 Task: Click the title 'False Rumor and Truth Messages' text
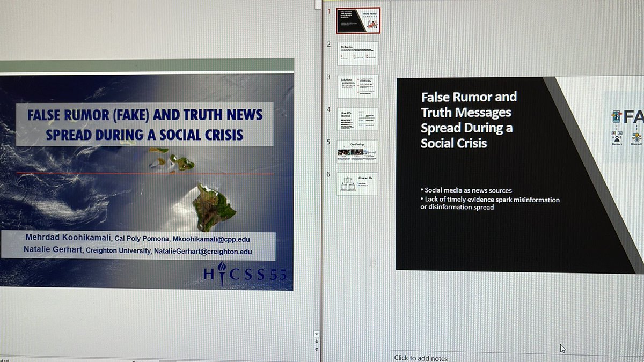469,120
